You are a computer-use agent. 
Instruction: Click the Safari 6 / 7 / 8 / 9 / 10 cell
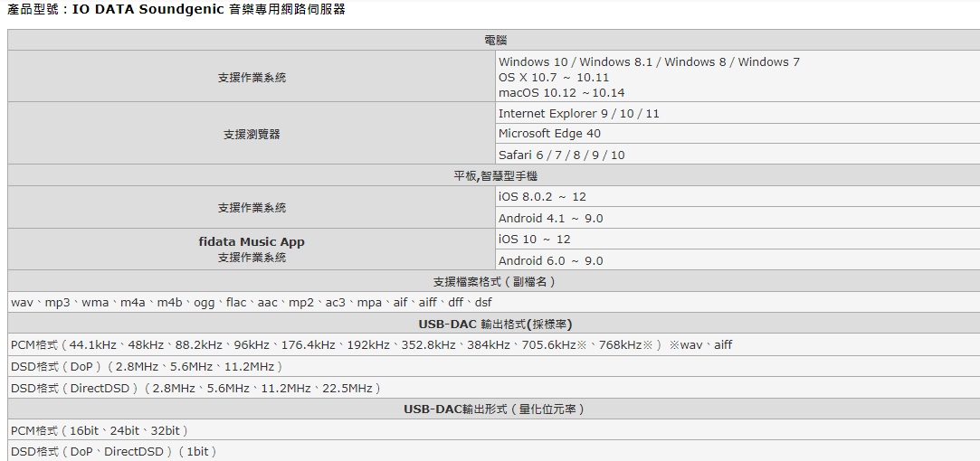point(561,155)
